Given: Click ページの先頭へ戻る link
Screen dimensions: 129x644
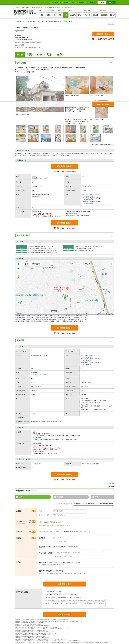Looking at the screenshot, I should (x=109, y=484).
